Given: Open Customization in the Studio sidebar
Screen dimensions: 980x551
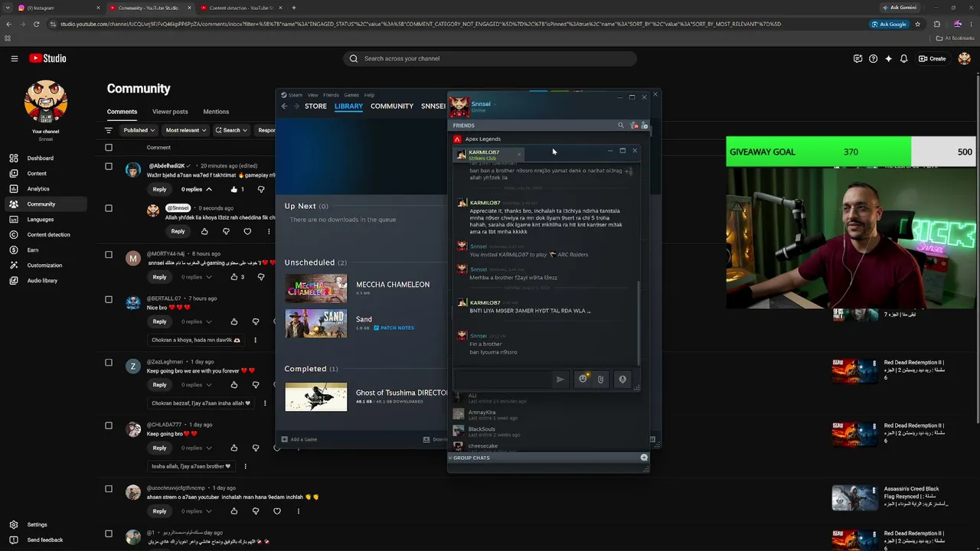Looking at the screenshot, I should [44, 266].
